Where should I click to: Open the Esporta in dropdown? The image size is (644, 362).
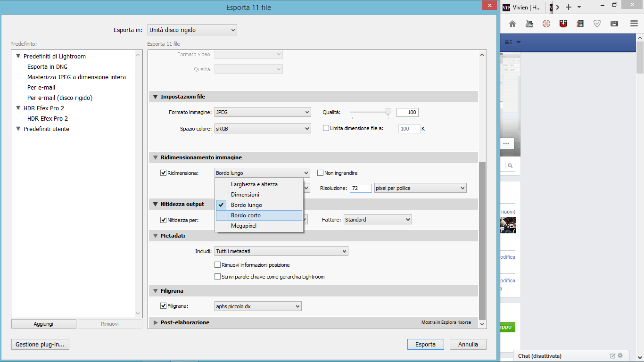[x=192, y=30]
